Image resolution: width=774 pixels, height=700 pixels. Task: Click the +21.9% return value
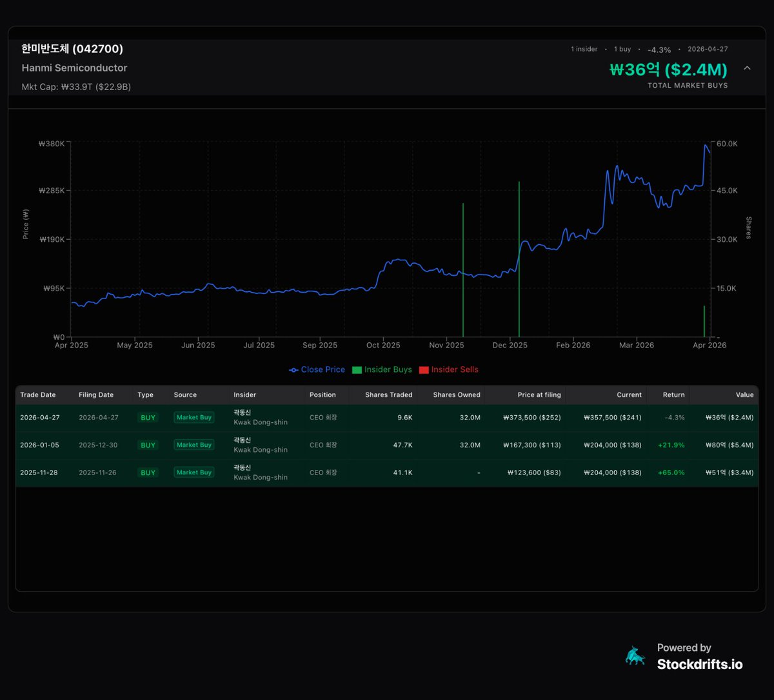click(671, 445)
